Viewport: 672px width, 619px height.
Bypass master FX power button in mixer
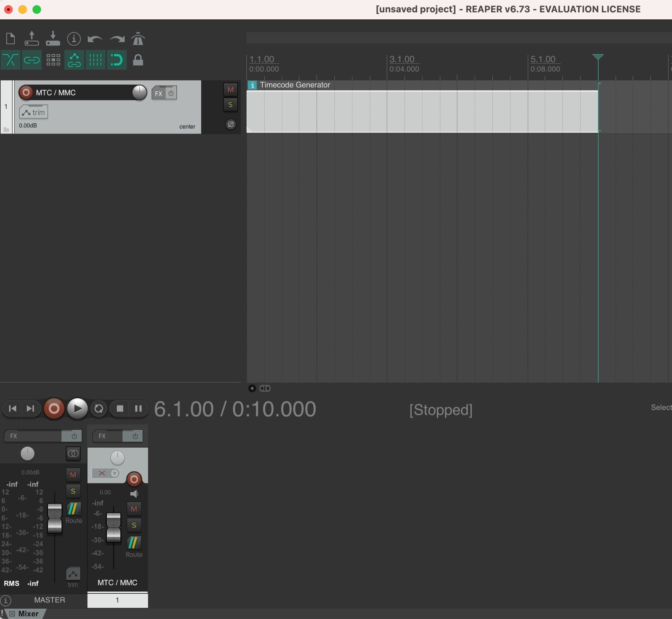tap(74, 436)
